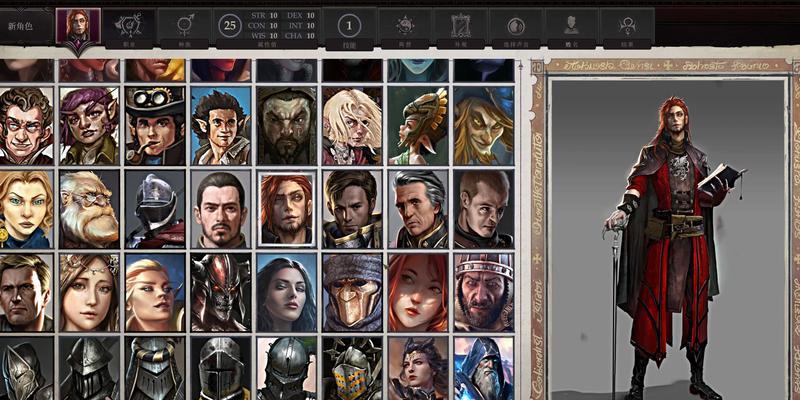Select highlighted red-haired man portrait

(x=287, y=209)
